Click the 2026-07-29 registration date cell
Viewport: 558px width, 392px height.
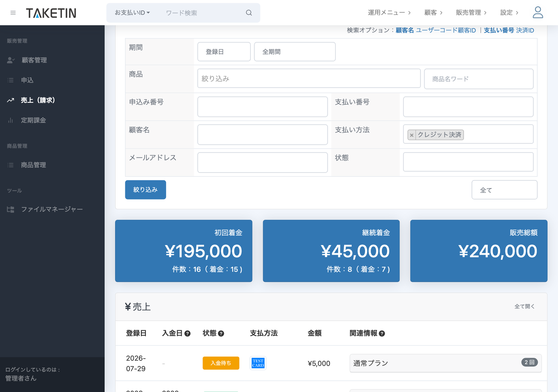[x=136, y=363]
